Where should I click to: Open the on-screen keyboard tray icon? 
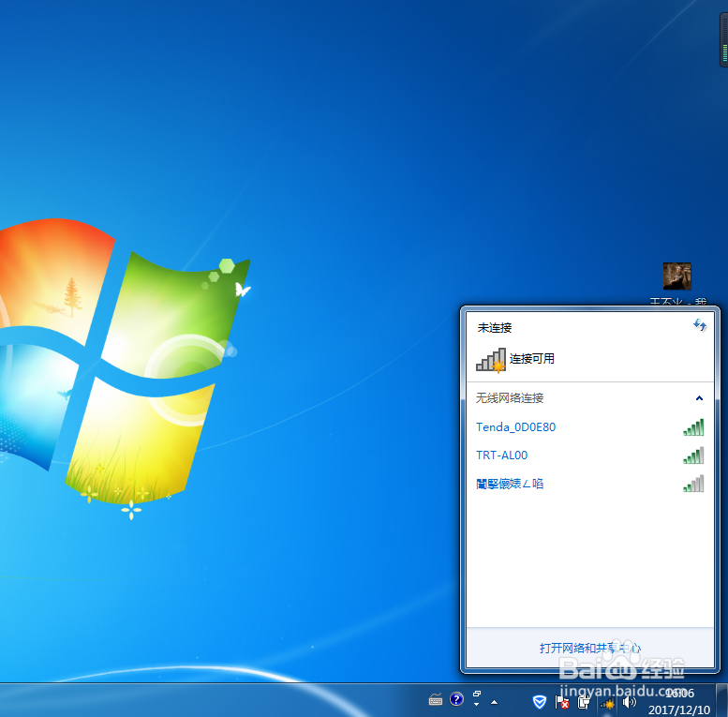click(436, 699)
